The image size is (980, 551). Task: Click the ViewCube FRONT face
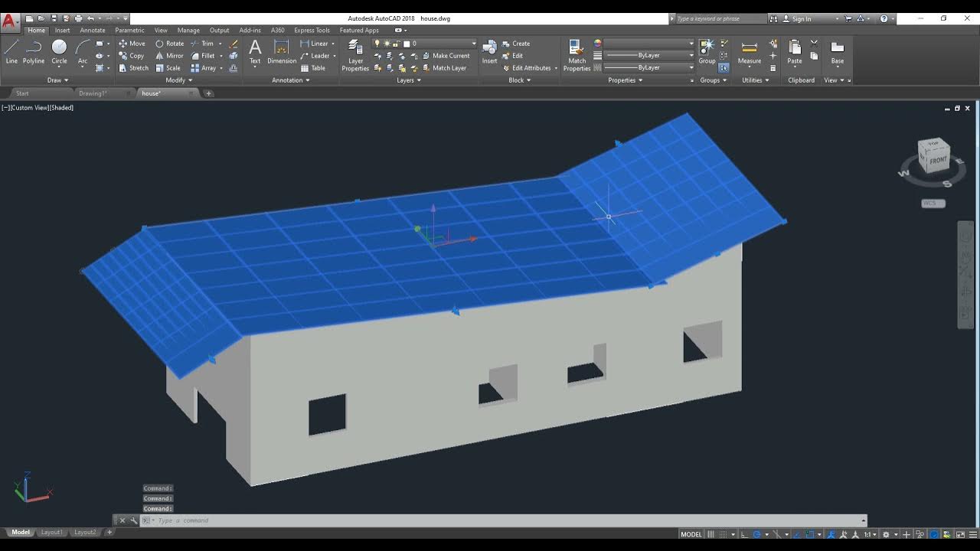point(937,160)
